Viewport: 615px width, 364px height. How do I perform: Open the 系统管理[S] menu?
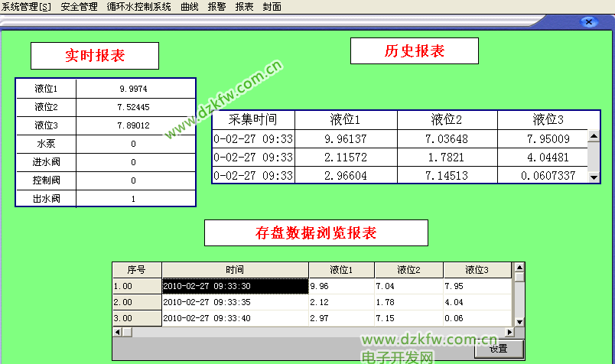(x=26, y=7)
